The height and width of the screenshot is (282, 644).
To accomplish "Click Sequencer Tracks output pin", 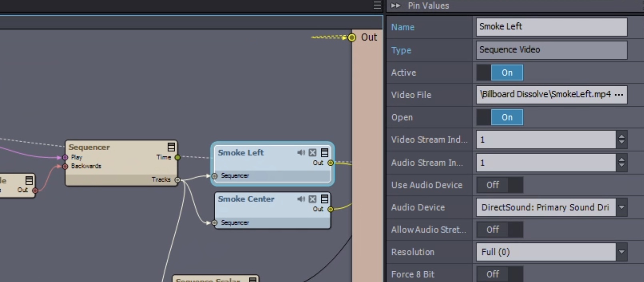I will [178, 180].
